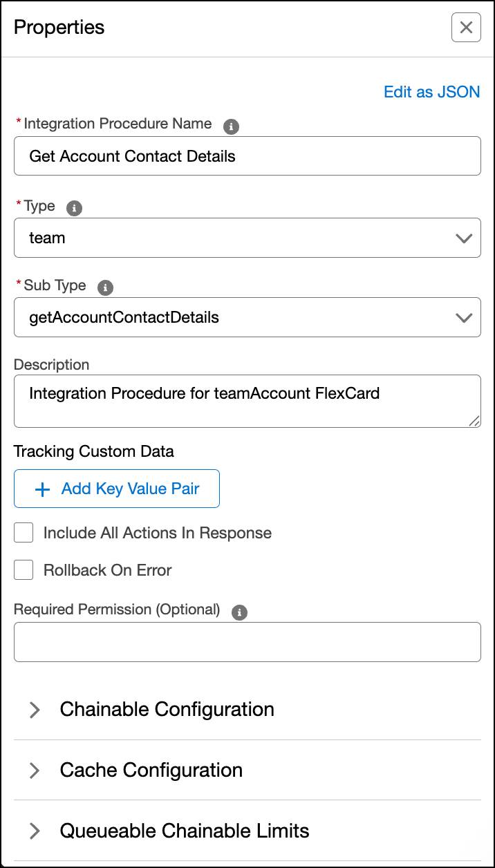Click the Integration Procedure Name field
495x868 pixels.
[247, 156]
